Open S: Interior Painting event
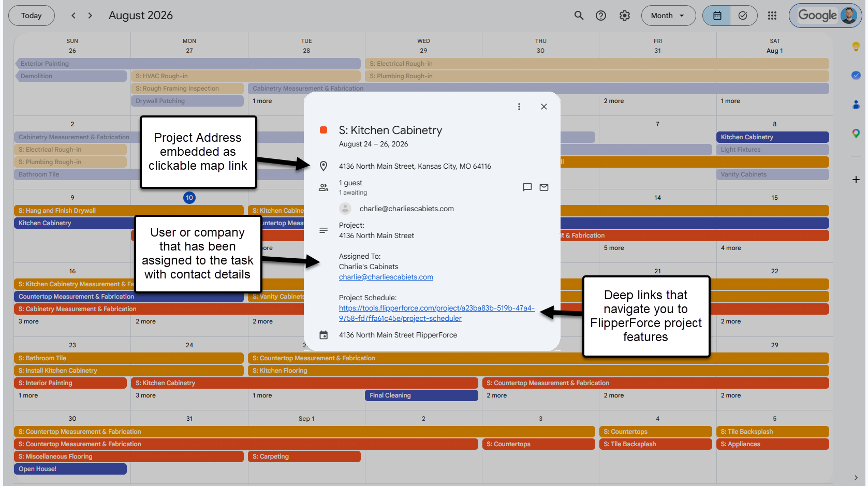 pyautogui.click(x=70, y=383)
